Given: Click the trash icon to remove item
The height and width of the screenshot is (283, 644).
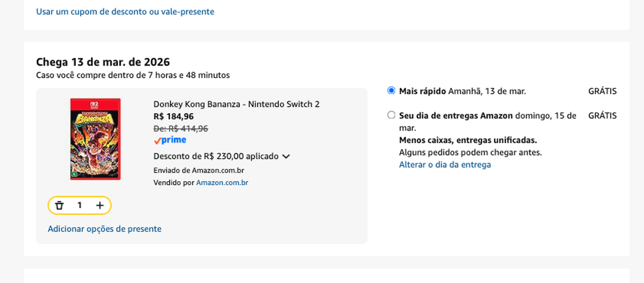Looking at the screenshot, I should [60, 205].
